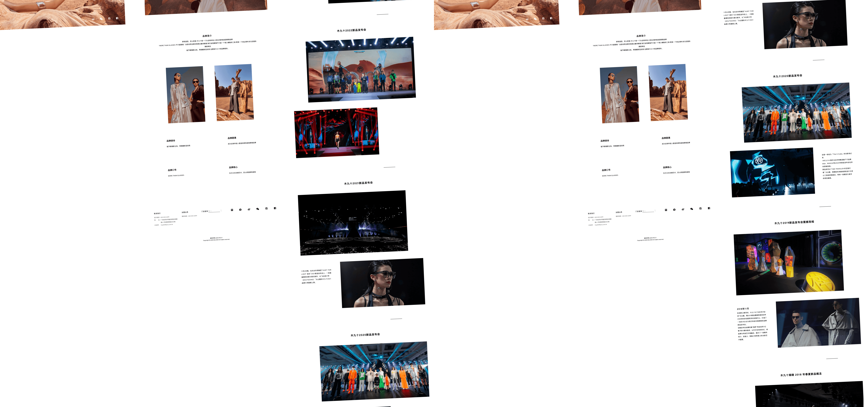
Task: Click the shopping-cart bubble icon in the left footer
Action: 240,210
